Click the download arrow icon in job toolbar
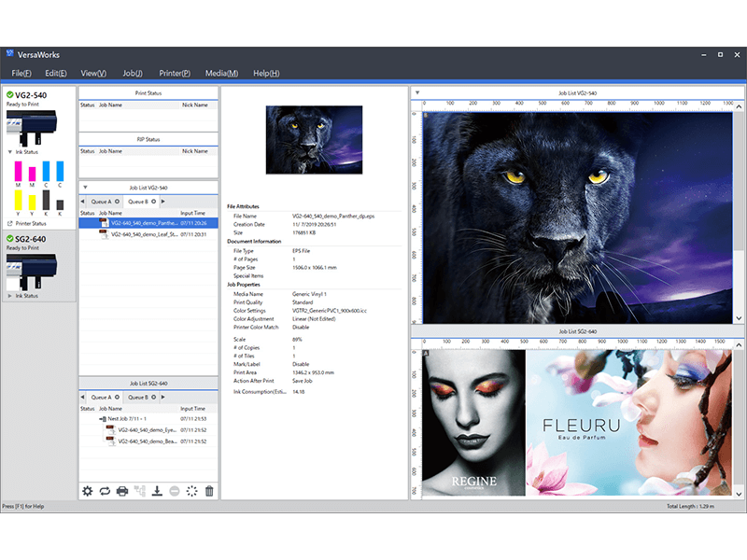The image size is (747, 560). (x=157, y=491)
